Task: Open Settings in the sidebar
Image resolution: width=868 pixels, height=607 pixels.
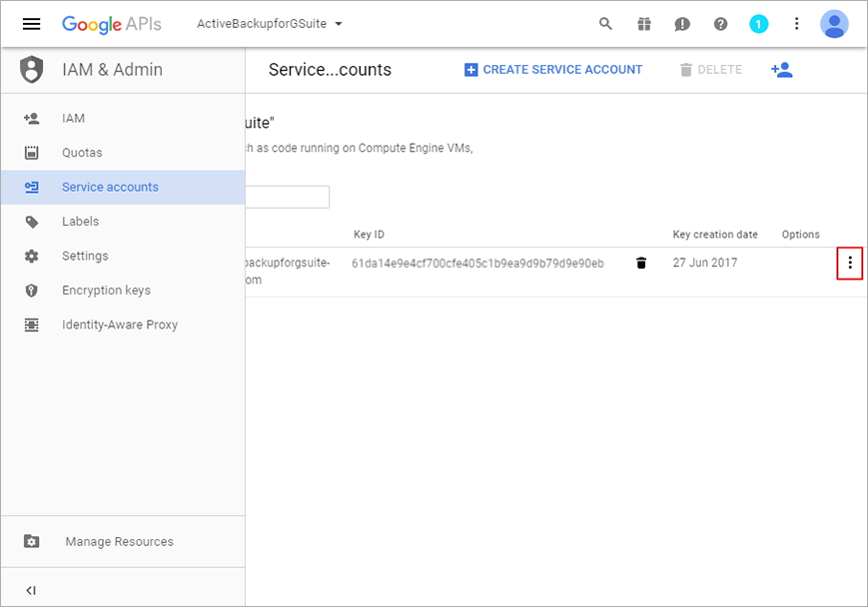Action: [x=85, y=256]
